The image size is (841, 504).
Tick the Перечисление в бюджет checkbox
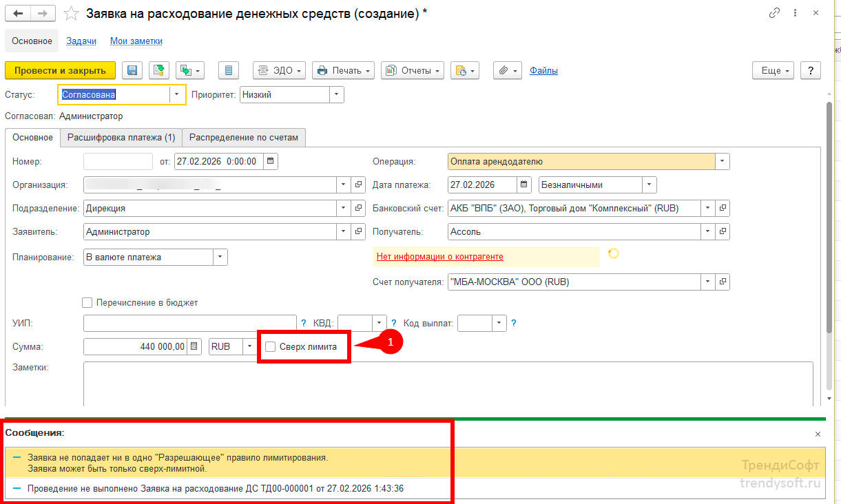[87, 302]
